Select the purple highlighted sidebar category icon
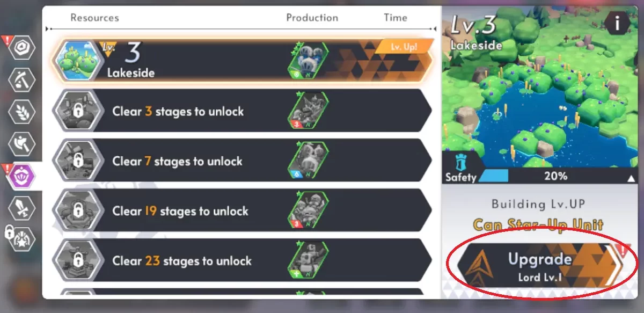The height and width of the screenshot is (313, 644). click(22, 175)
